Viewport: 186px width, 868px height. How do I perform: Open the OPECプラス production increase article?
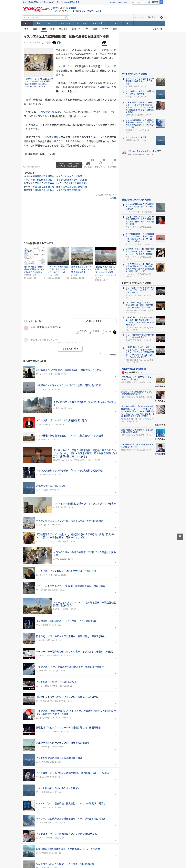71,804
